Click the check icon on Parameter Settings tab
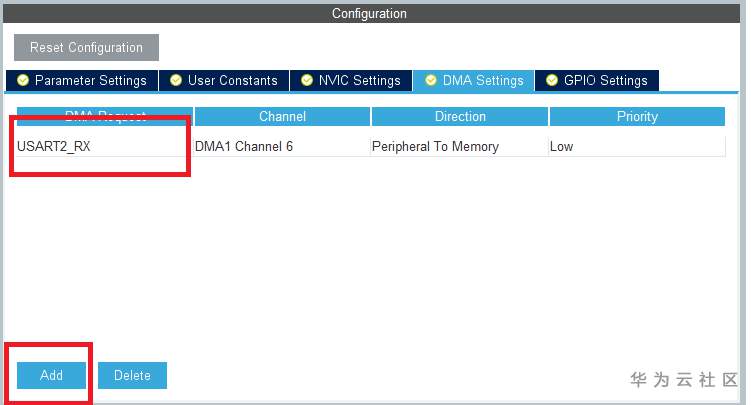 tap(23, 80)
